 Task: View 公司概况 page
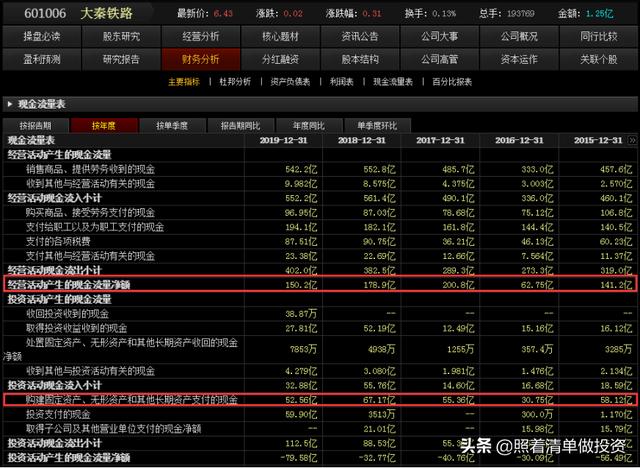[x=519, y=36]
